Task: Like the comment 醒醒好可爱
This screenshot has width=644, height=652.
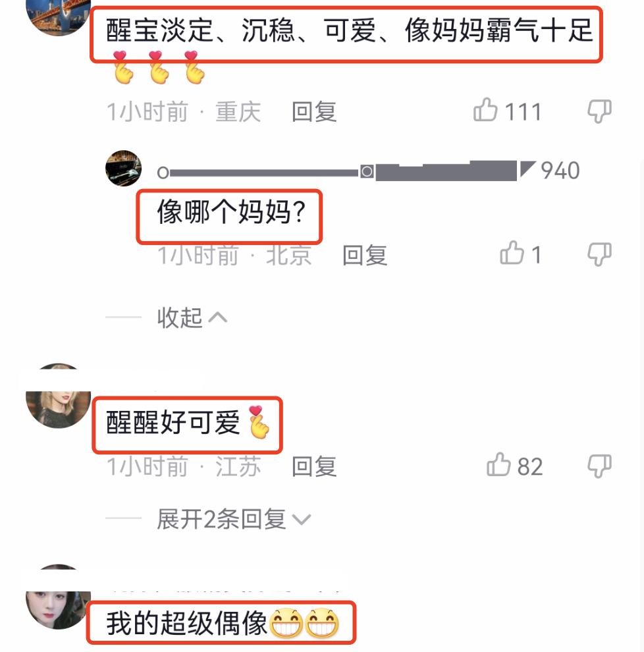Action: (498, 464)
